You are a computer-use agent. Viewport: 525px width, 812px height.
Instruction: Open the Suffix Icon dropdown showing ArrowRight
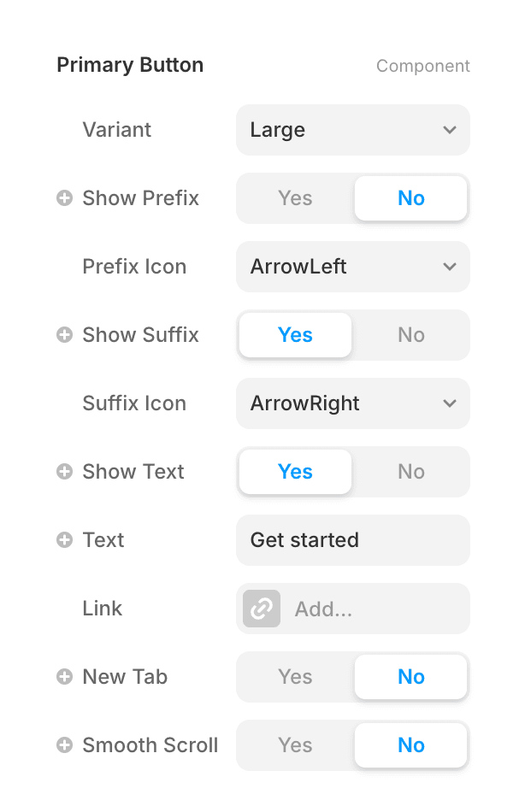352,403
